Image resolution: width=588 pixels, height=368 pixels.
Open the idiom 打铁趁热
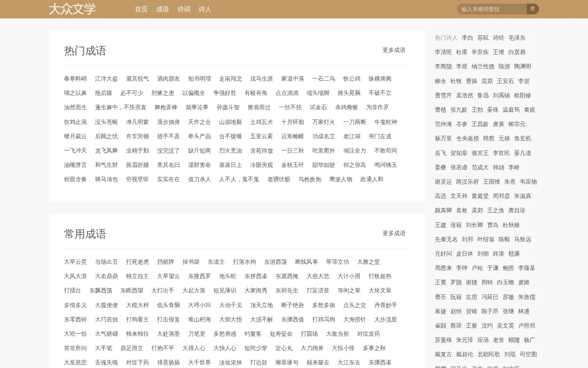[380, 276]
